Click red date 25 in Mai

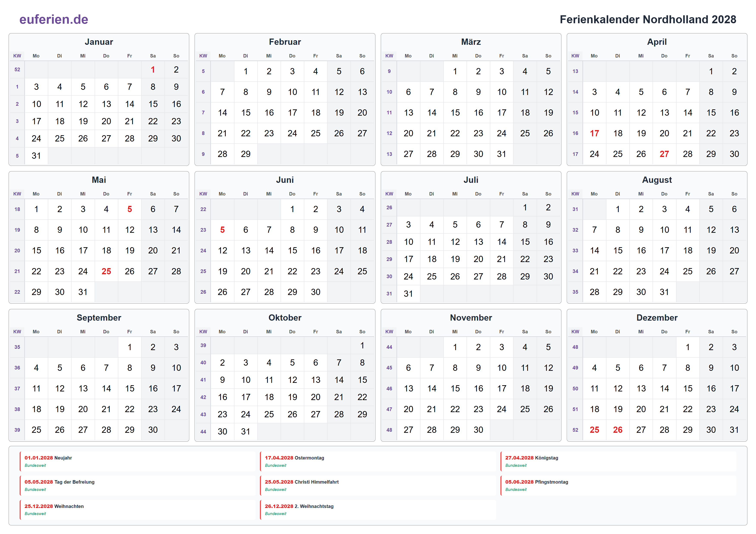(x=106, y=271)
